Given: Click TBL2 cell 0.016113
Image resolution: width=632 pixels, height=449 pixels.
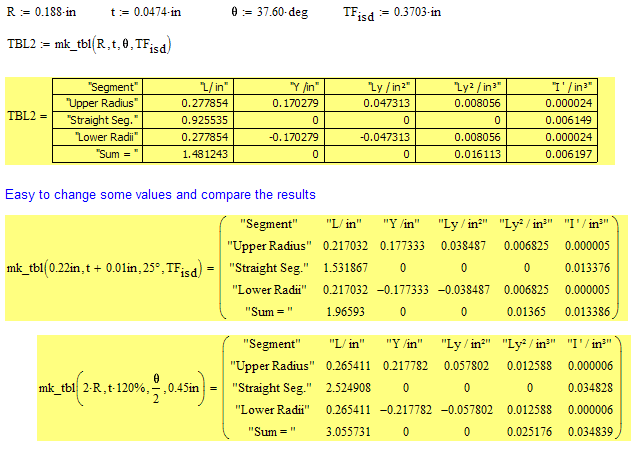Looking at the screenshot, I should point(461,154).
